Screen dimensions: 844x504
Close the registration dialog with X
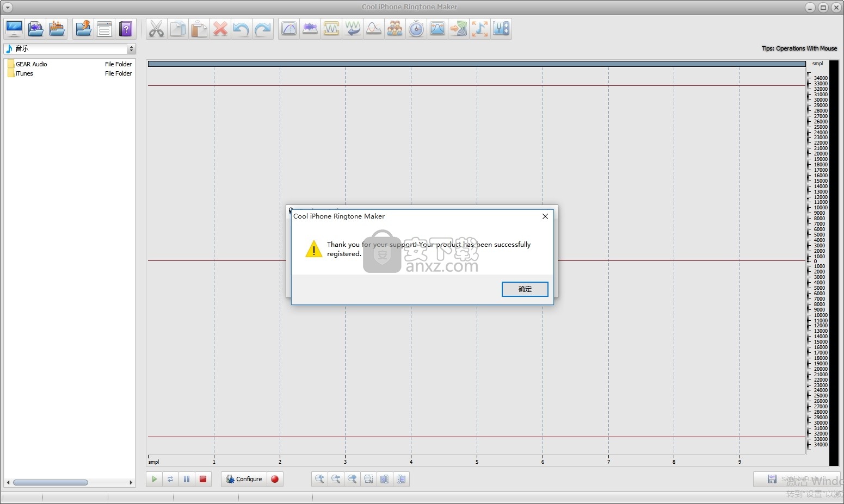click(545, 216)
